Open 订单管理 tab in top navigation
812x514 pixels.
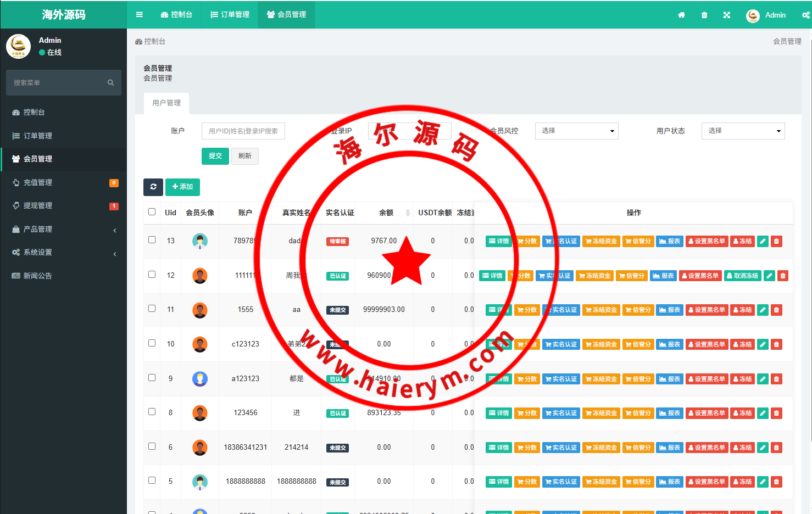230,15
